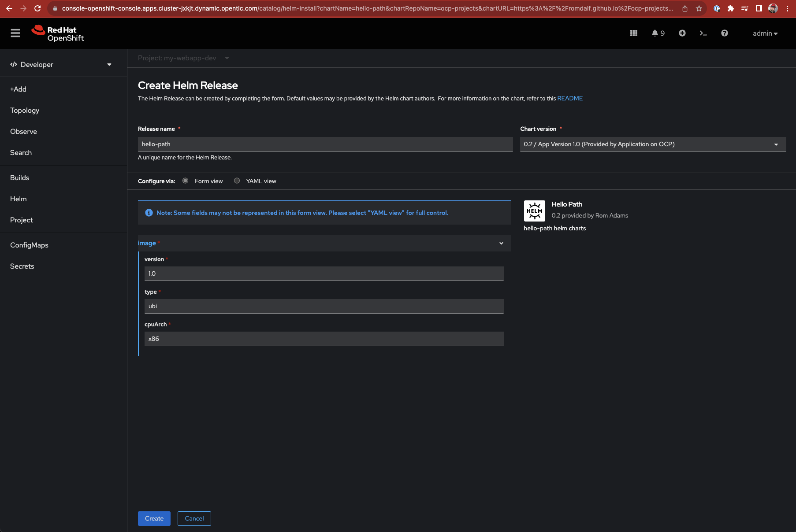The image size is (796, 532).
Task: Select the YAML view radio button
Action: click(x=237, y=181)
